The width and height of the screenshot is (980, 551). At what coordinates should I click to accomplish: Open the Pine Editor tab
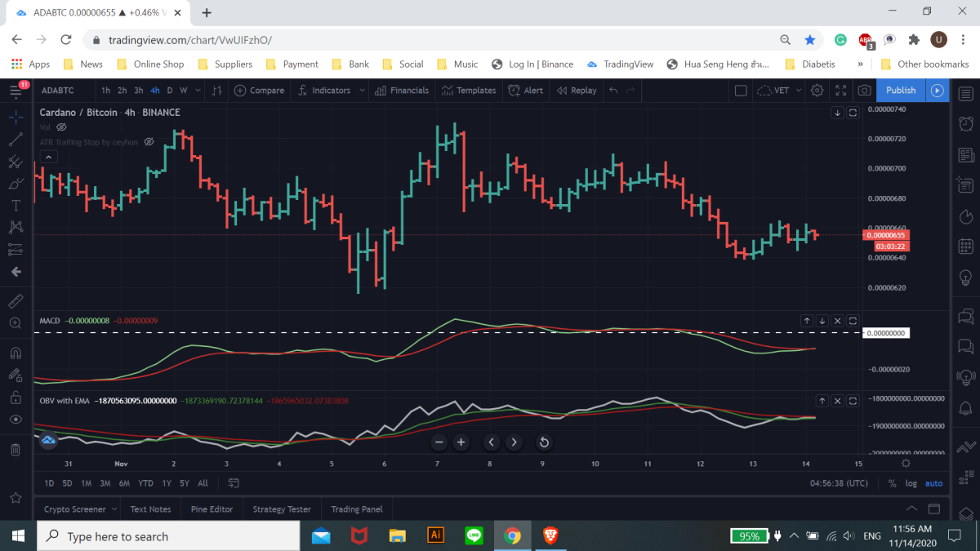click(x=212, y=509)
